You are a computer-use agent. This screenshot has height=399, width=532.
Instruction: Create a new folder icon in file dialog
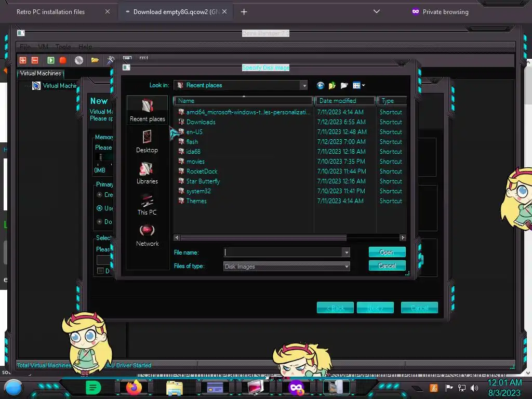click(344, 86)
